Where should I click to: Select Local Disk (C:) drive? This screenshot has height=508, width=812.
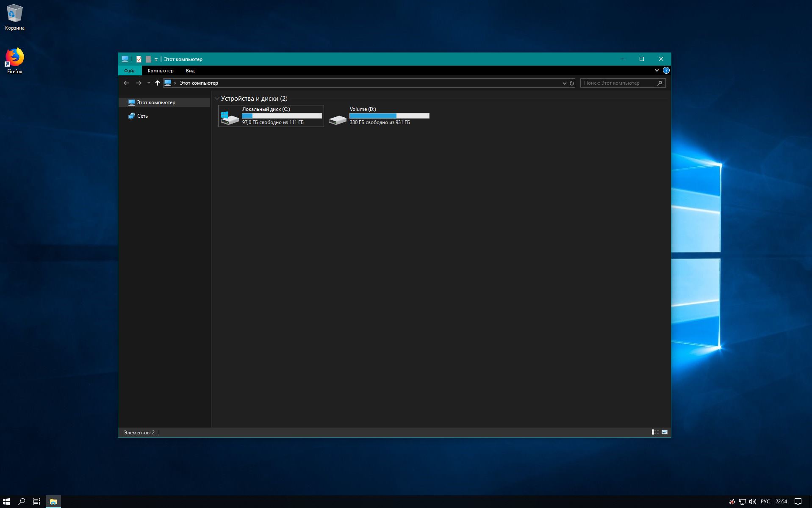coord(271,116)
